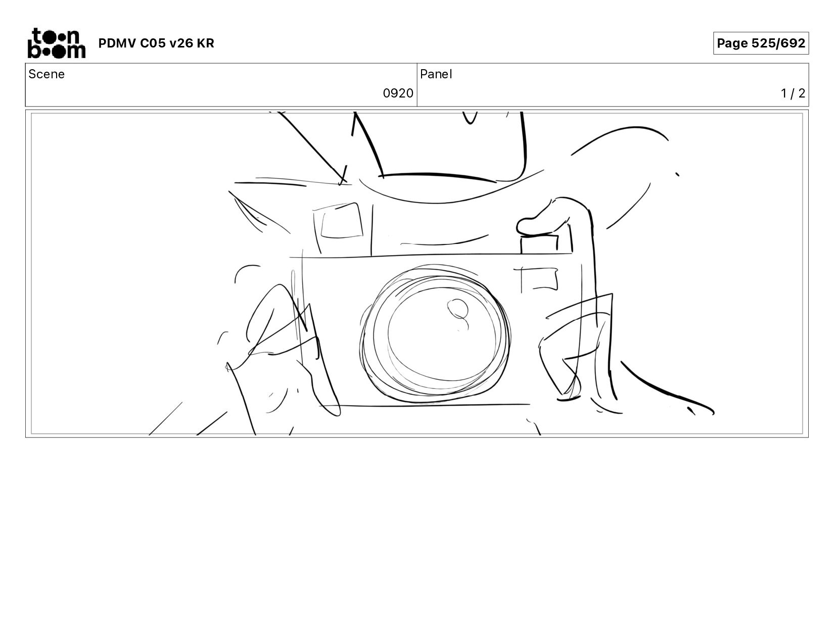Screen dimensions: 834x644
Task: Click the document title 'PDMV C05 v26 KR'
Action: click(156, 43)
